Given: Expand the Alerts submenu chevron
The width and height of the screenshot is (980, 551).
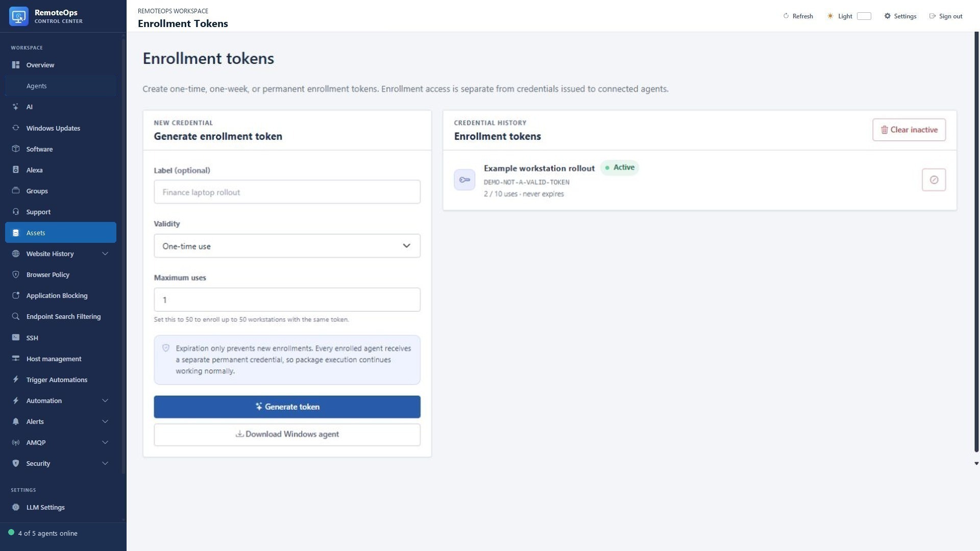Looking at the screenshot, I should 105,421.
